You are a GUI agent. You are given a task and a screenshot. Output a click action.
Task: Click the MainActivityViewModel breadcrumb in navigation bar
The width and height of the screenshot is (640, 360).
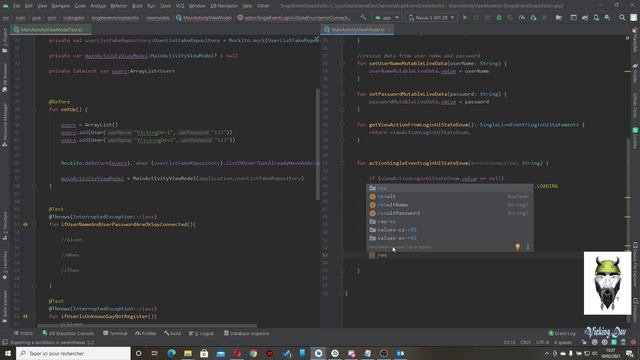203,18
